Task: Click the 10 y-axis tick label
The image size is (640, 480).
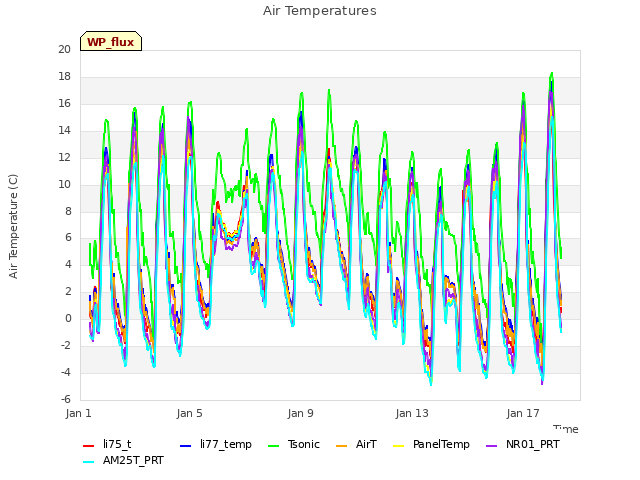Action: 64,184
